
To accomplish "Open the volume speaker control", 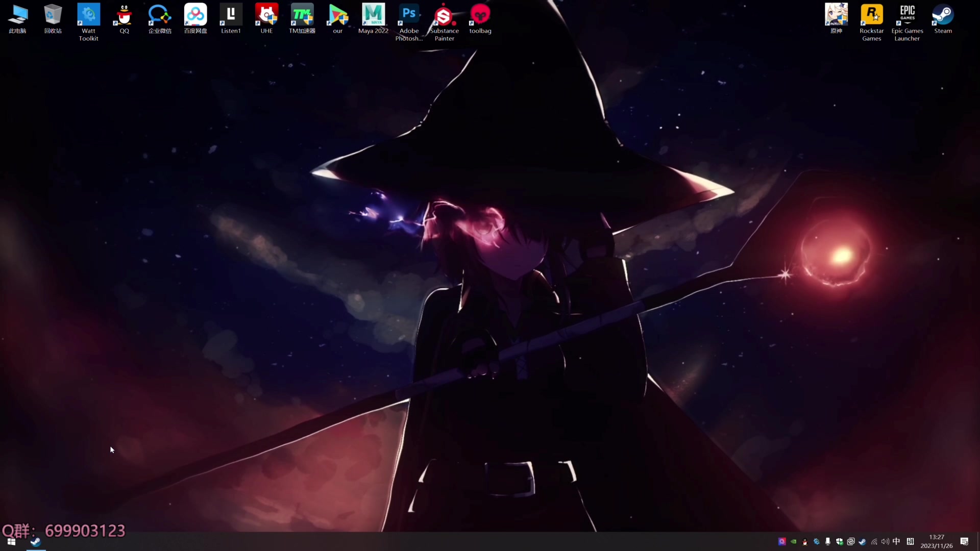I will (x=885, y=542).
